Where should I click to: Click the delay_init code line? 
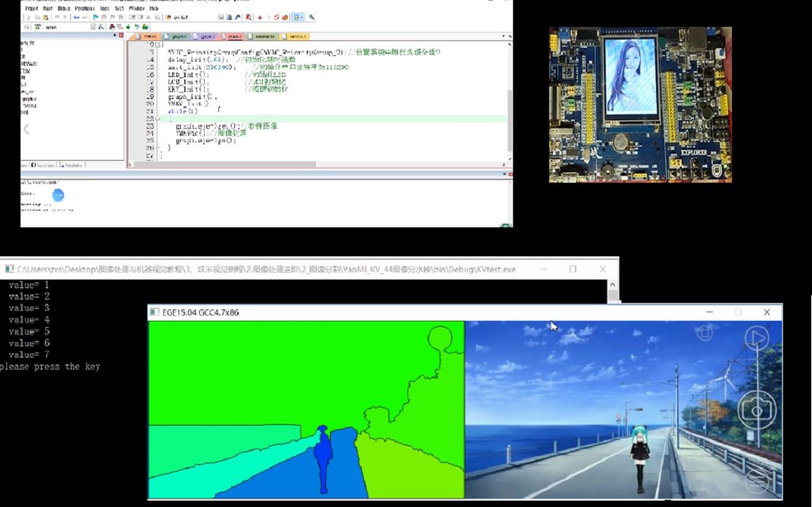(x=197, y=59)
